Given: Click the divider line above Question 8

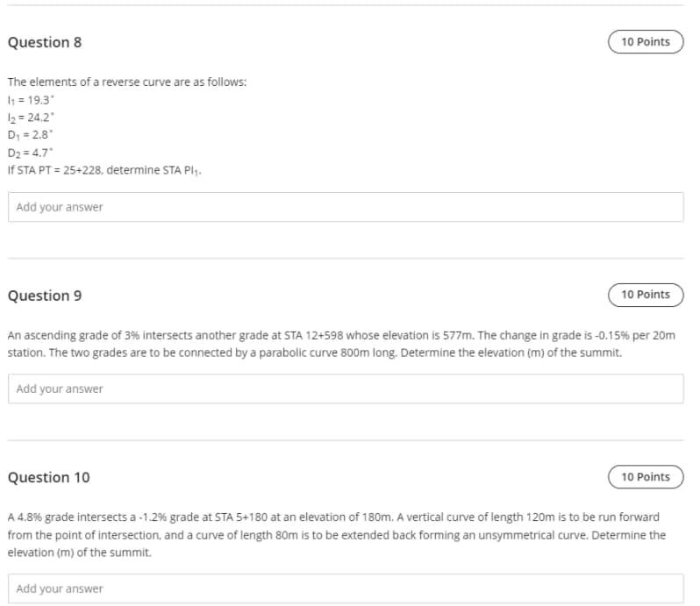Looking at the screenshot, I should [346, 5].
